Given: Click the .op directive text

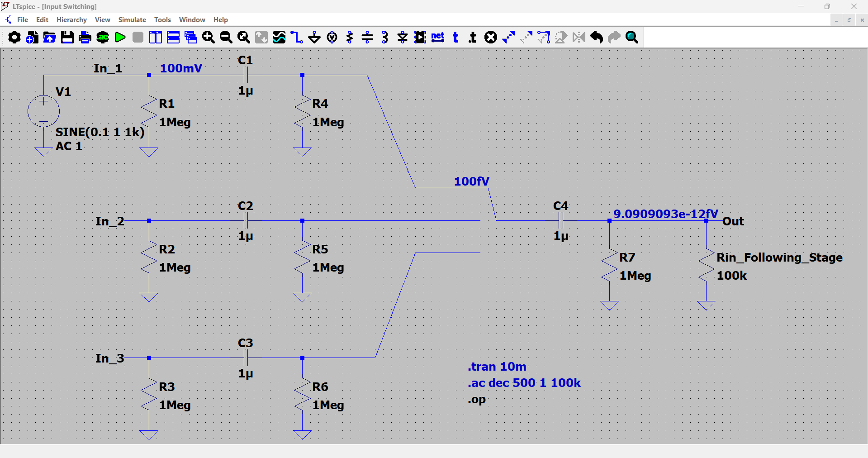Looking at the screenshot, I should pyautogui.click(x=477, y=400).
